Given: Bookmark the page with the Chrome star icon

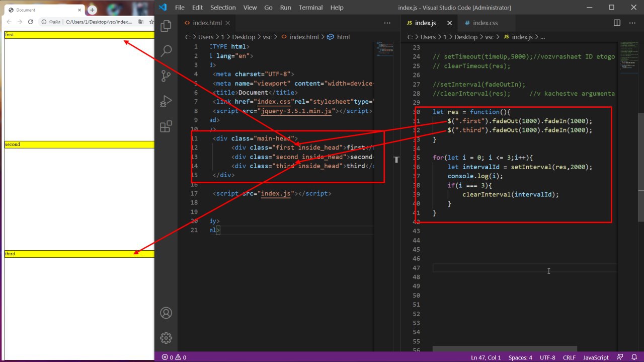Looking at the screenshot, I should point(151,22).
